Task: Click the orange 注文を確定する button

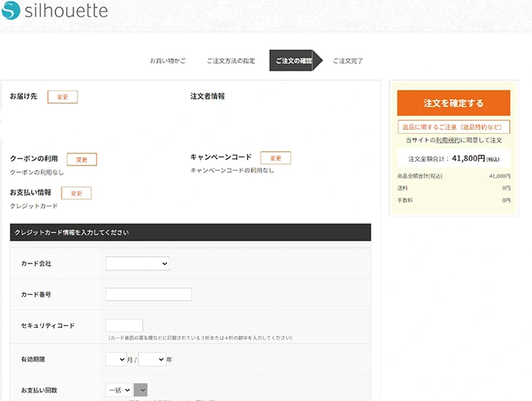Action: tap(453, 103)
